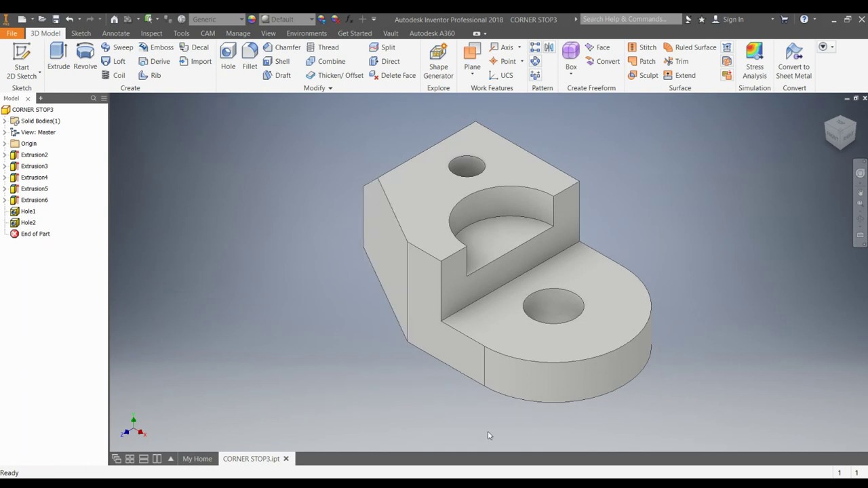
Task: Open the Help icon
Action: (x=804, y=19)
